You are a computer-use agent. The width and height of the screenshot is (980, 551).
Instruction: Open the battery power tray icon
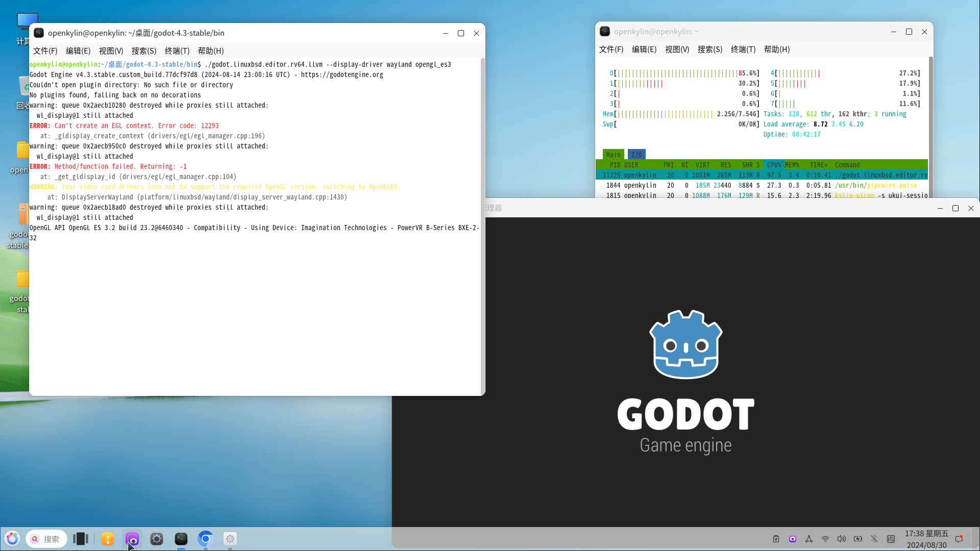(x=858, y=539)
